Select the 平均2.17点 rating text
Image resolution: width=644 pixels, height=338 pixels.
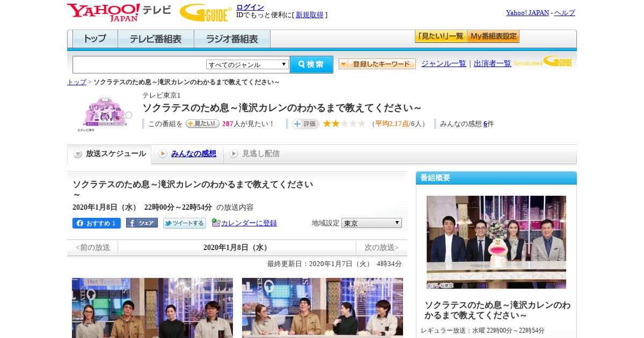click(x=392, y=124)
